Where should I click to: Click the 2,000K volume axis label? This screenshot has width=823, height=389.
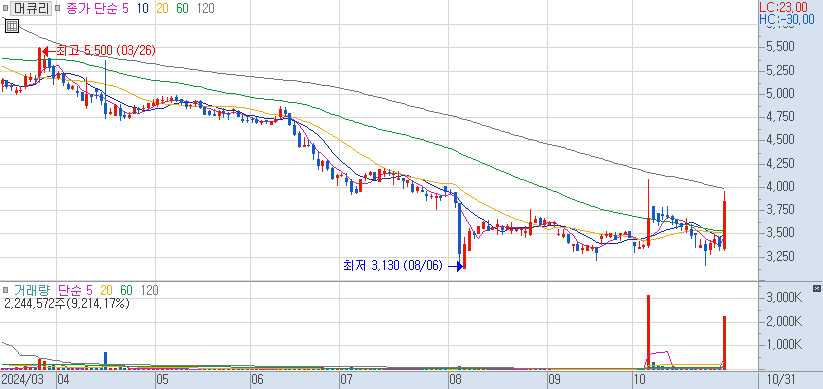click(x=785, y=321)
